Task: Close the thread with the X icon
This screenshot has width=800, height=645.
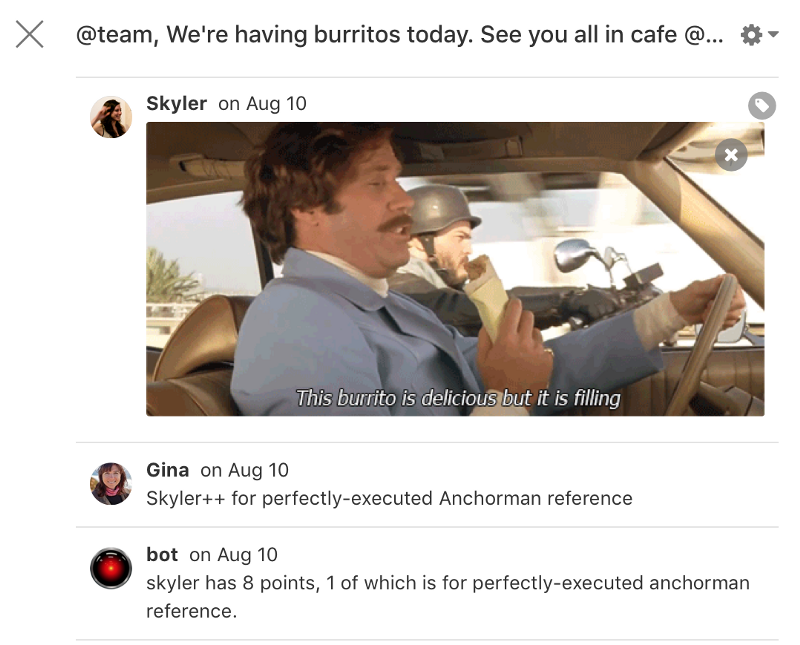Action: click(30, 34)
